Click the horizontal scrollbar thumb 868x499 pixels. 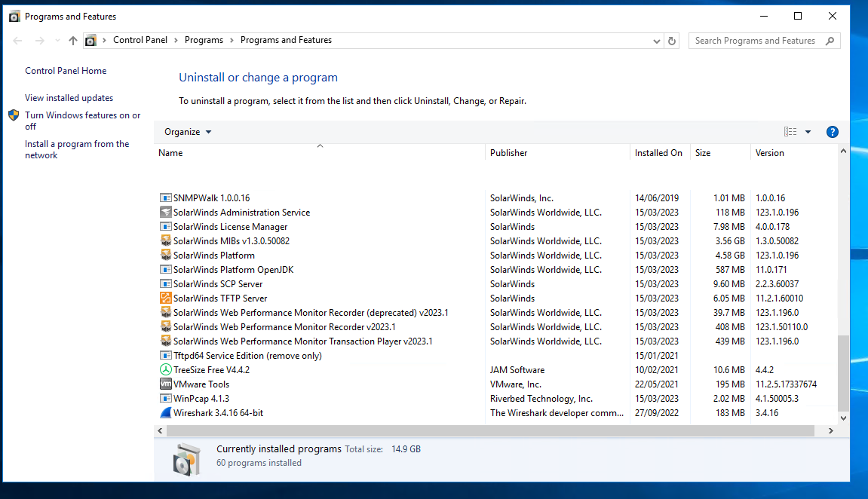tap(490, 430)
